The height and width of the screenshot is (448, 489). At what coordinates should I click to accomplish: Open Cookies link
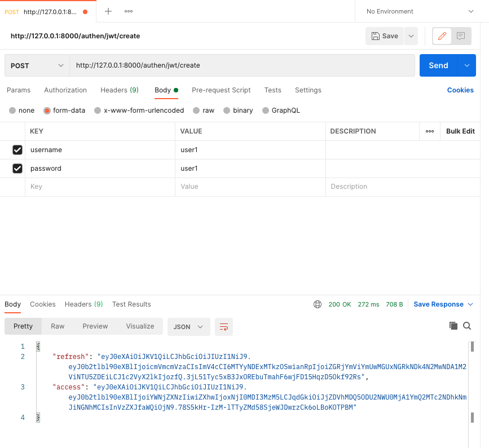click(460, 90)
